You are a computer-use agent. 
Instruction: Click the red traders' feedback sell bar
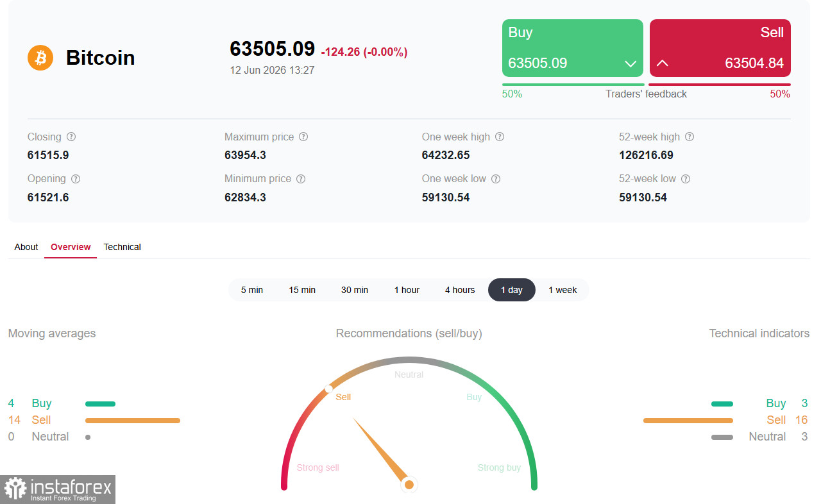[x=720, y=85]
